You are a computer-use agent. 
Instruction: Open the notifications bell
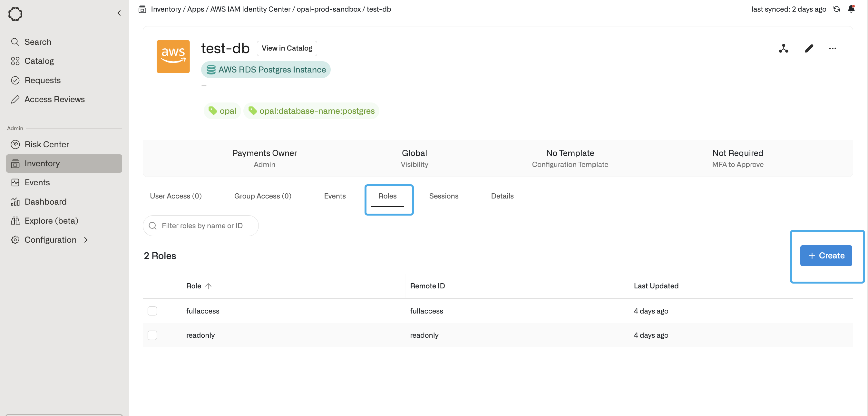click(851, 9)
